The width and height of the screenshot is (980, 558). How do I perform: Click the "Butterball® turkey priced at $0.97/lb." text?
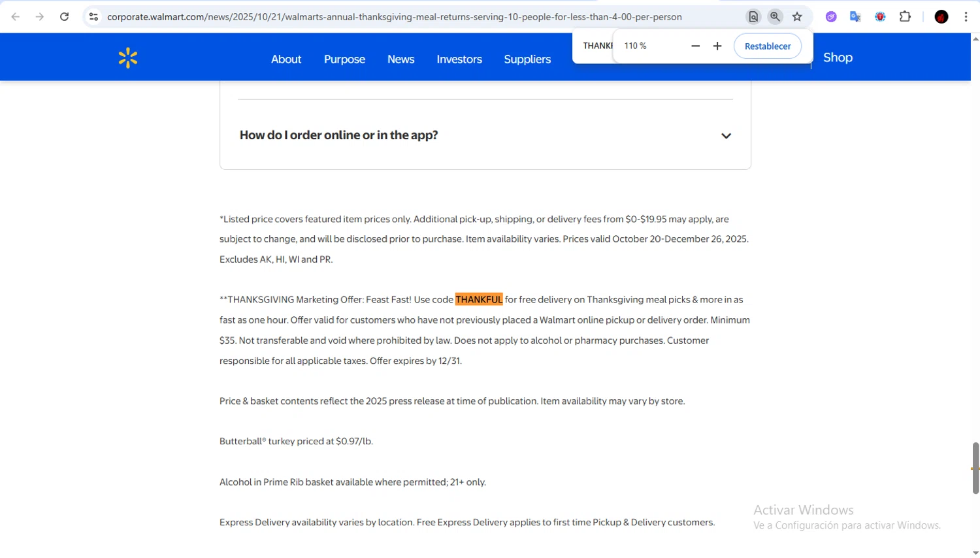point(296,442)
